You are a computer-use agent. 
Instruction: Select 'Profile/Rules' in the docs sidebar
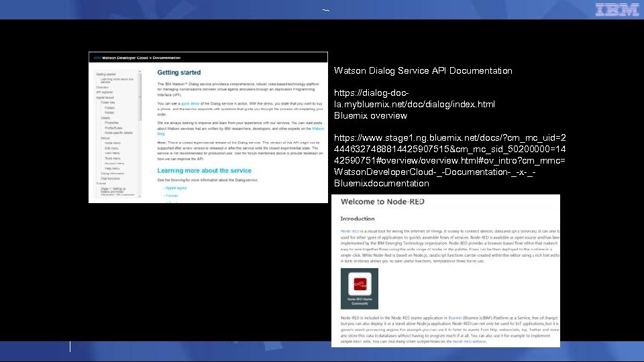pos(113,128)
